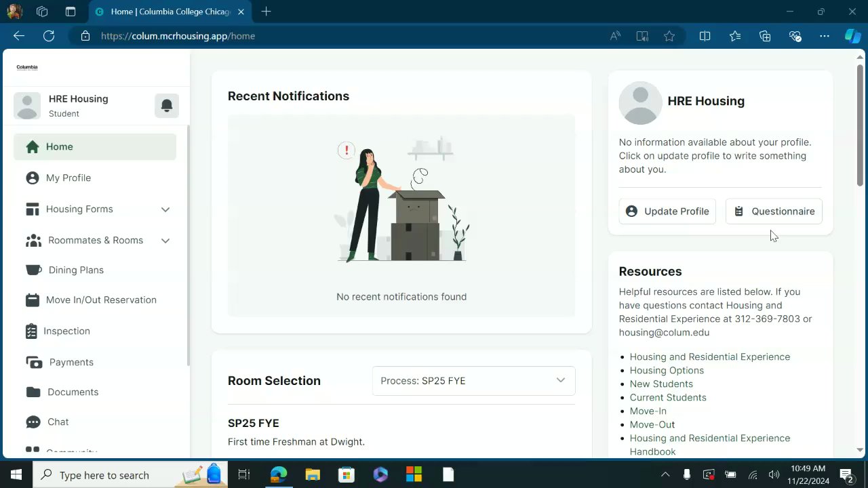Click the sidebar HRE Housing student avatar
Image resolution: width=868 pixels, height=488 pixels.
[x=27, y=106]
